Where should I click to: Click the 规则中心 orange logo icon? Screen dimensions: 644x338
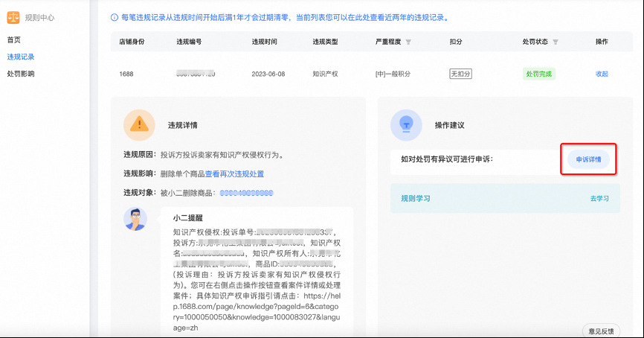tap(13, 16)
